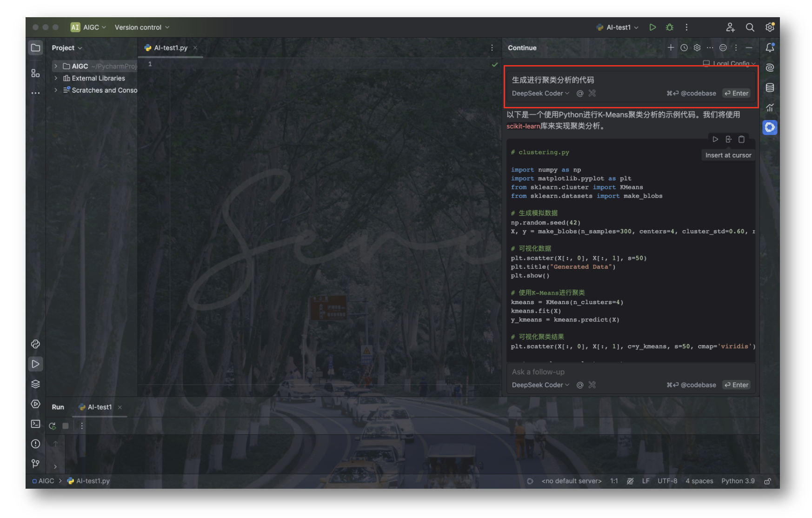
Task: Close the AI-test1.py editor tab
Action: (195, 48)
